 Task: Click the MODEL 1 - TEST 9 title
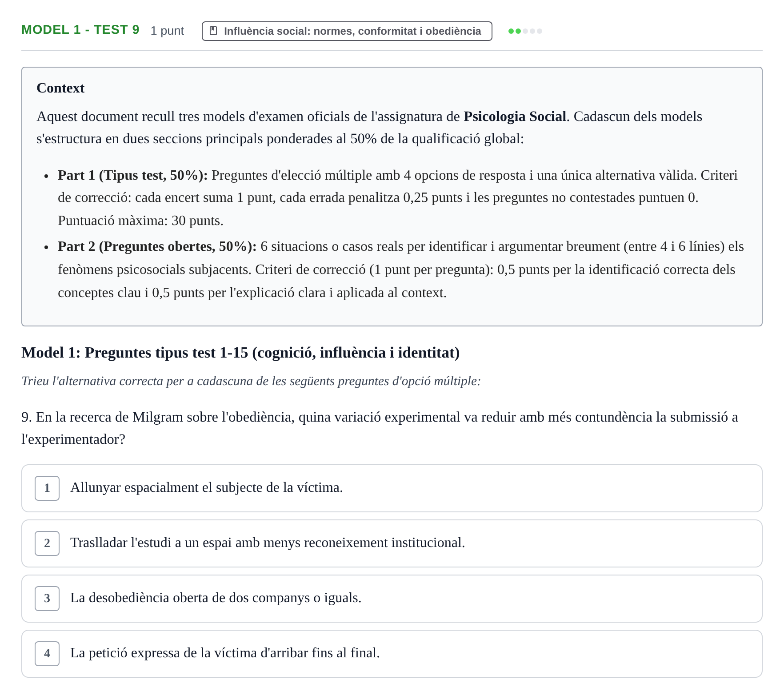pyautogui.click(x=80, y=30)
